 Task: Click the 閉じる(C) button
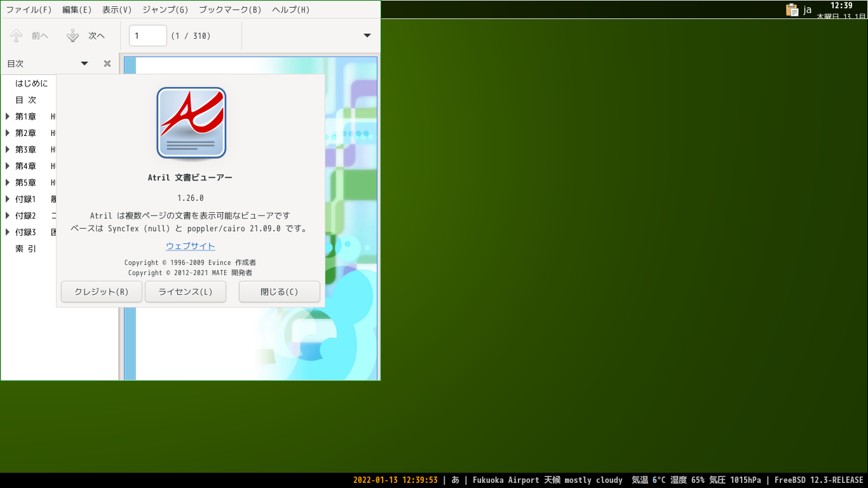click(280, 292)
